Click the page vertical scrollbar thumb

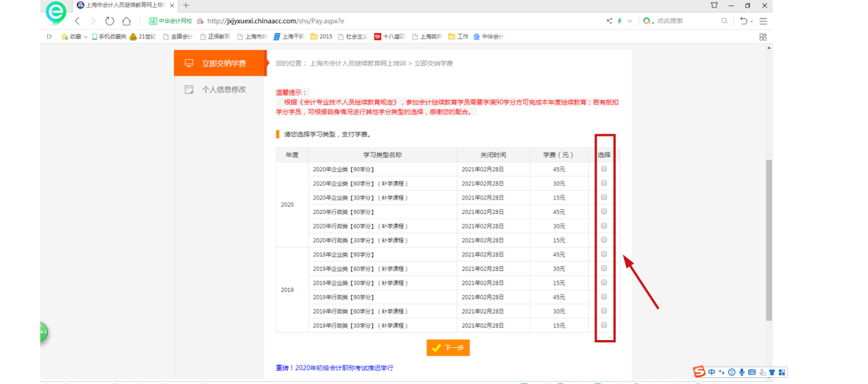[x=769, y=239]
